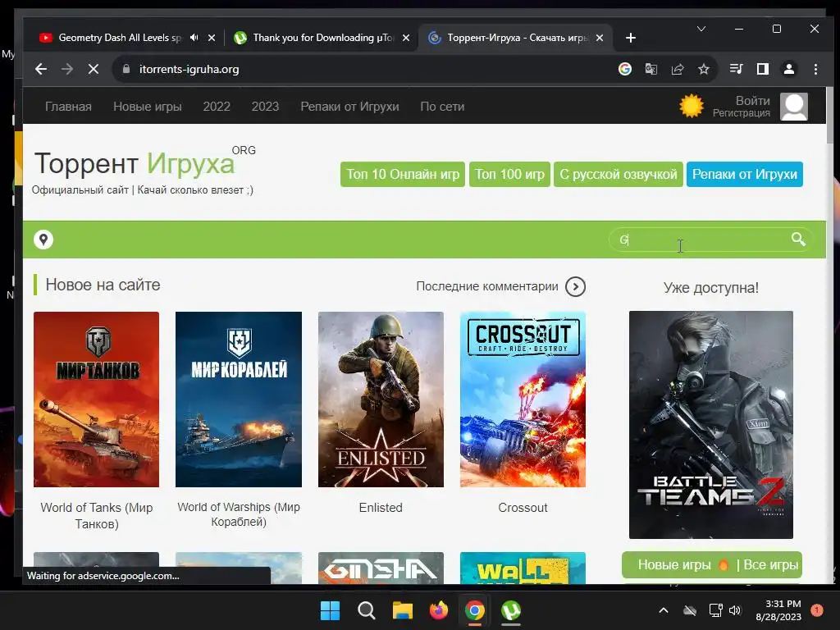Viewport: 840px width, 630px height.
Task: Switch to the Thank you for Downloading µTorrent tab
Action: tap(323, 38)
